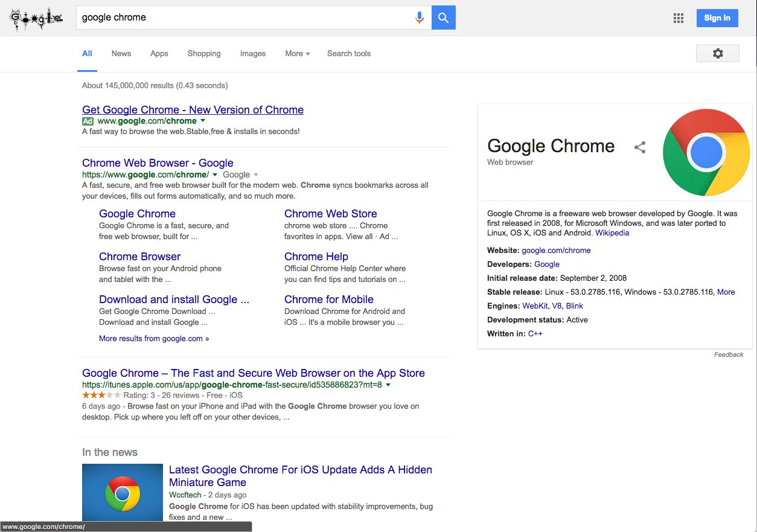Screen dimensions: 757x532
Task: Open 'Get Google Chrome - New Version of Chrome' ad
Action: tap(193, 110)
